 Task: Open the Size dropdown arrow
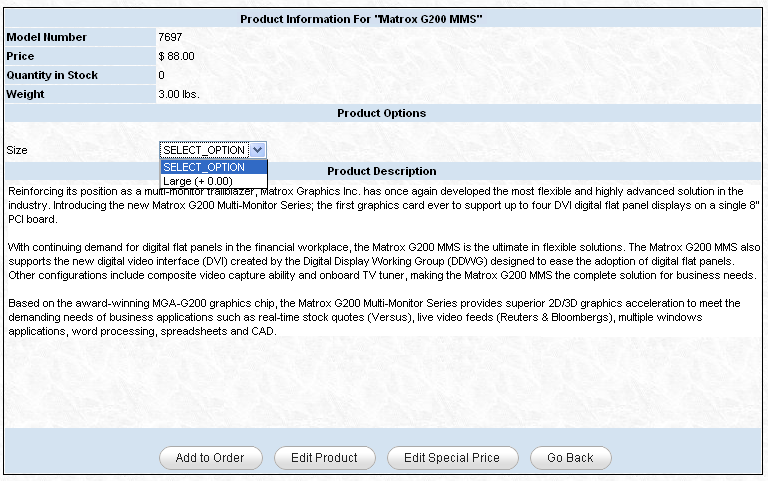point(258,150)
